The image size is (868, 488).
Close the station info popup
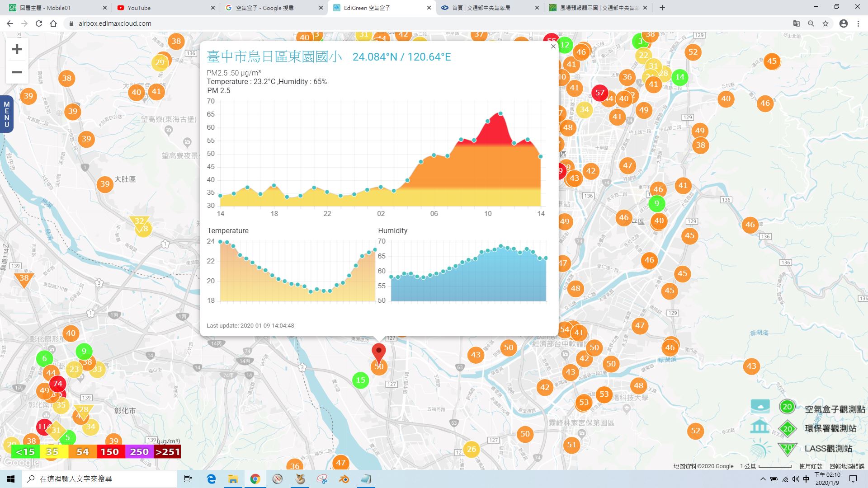(553, 47)
